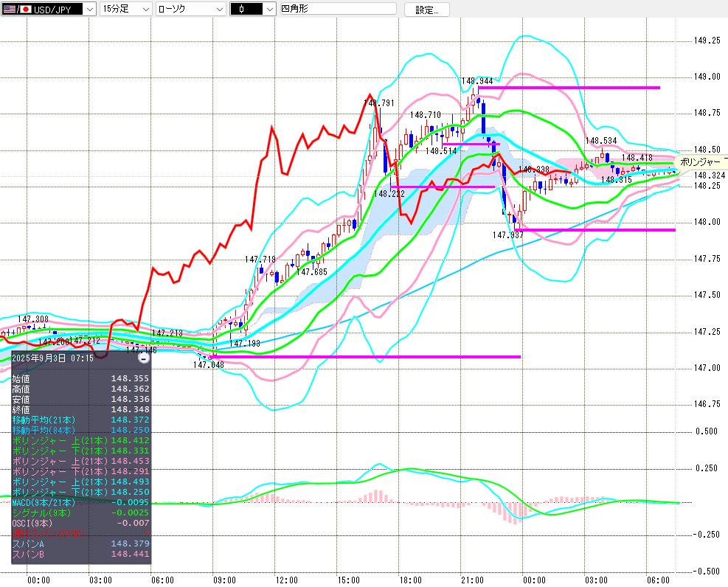Open the USD/JPY currency pair dropdown
This screenshot has width=728, height=587.
tap(48, 9)
